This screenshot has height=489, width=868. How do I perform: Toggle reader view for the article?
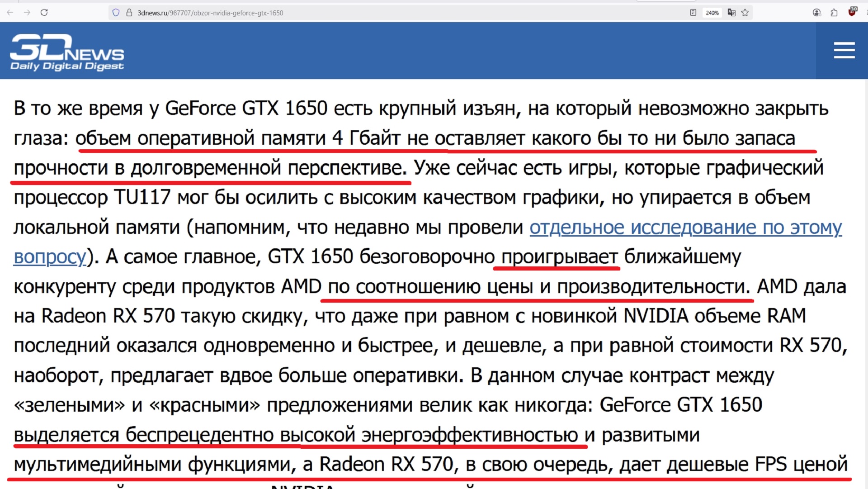pos(693,13)
